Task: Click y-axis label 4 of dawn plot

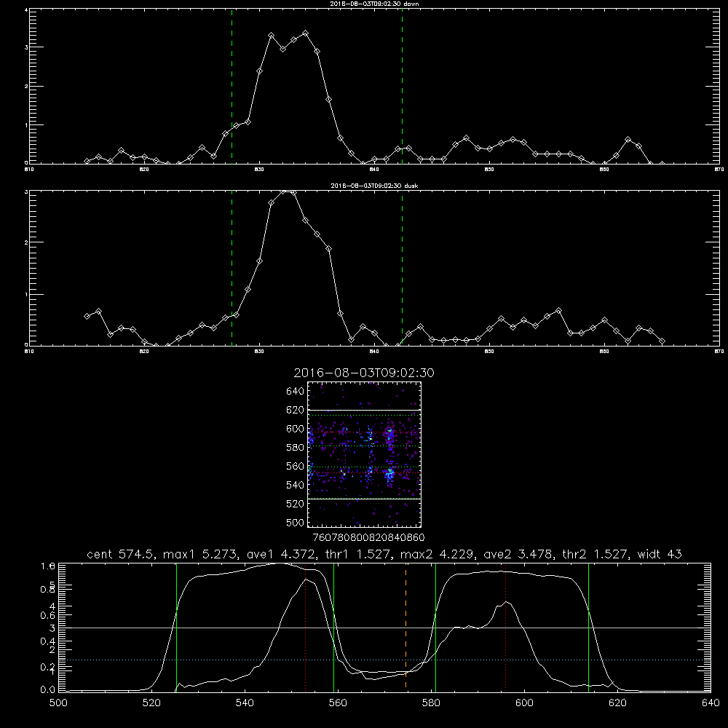Action: (26, 9)
